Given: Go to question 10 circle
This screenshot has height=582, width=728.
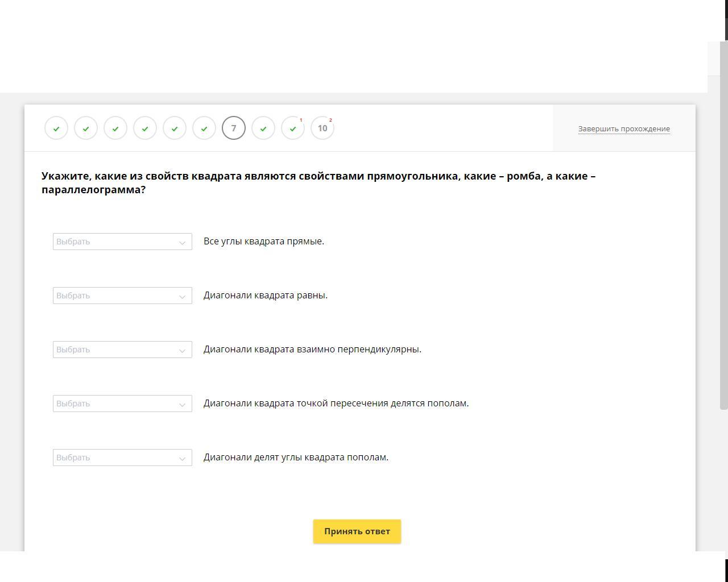Looking at the screenshot, I should tap(322, 128).
